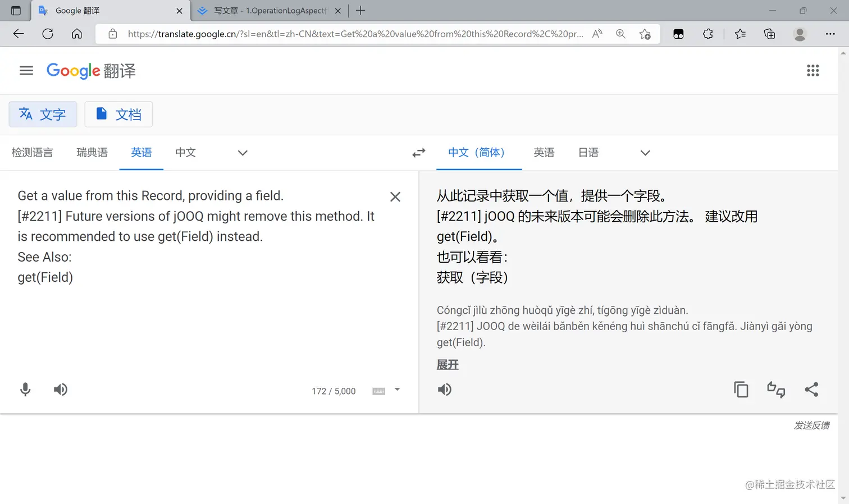Open browser settings and more menu
849x504 pixels.
[830, 34]
